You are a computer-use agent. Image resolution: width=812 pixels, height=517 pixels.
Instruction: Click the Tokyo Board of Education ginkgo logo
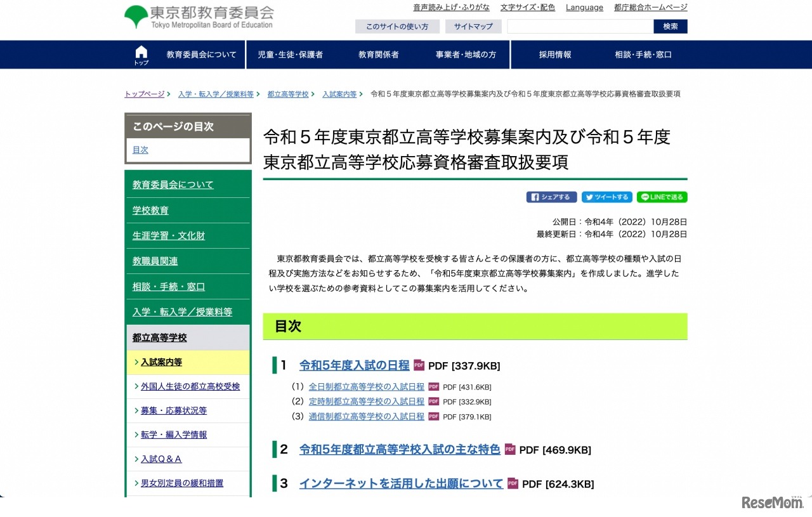click(x=136, y=16)
